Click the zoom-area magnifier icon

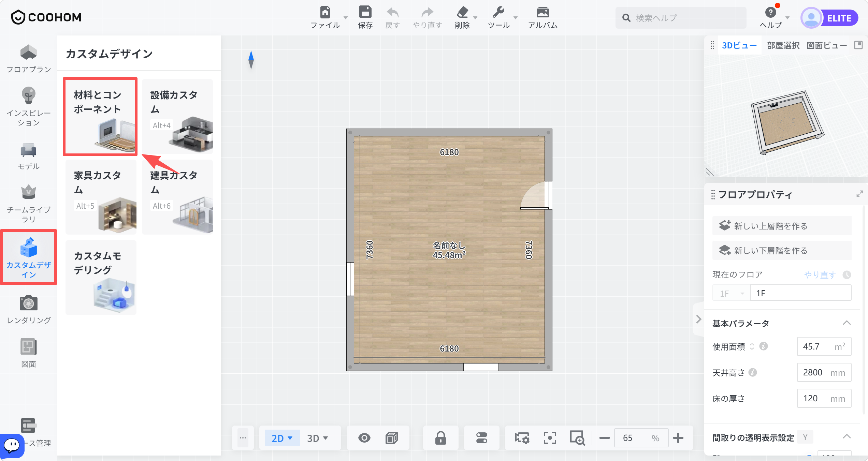coord(577,438)
